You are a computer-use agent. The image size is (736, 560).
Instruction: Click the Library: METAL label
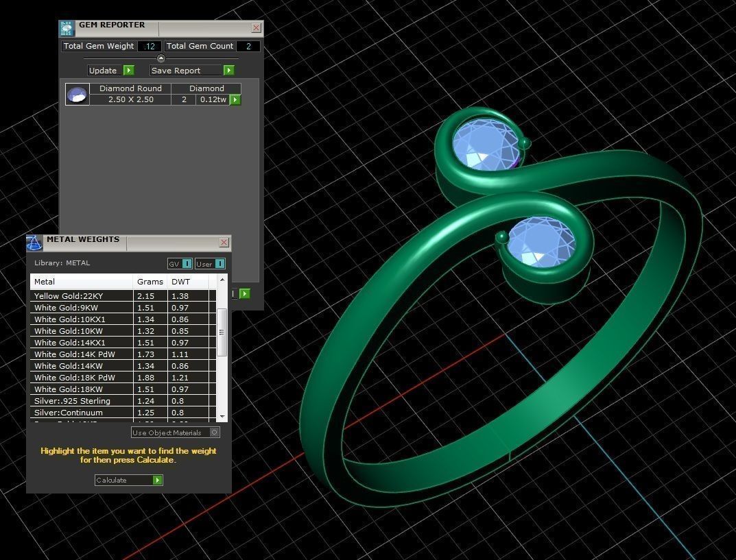coord(62,263)
